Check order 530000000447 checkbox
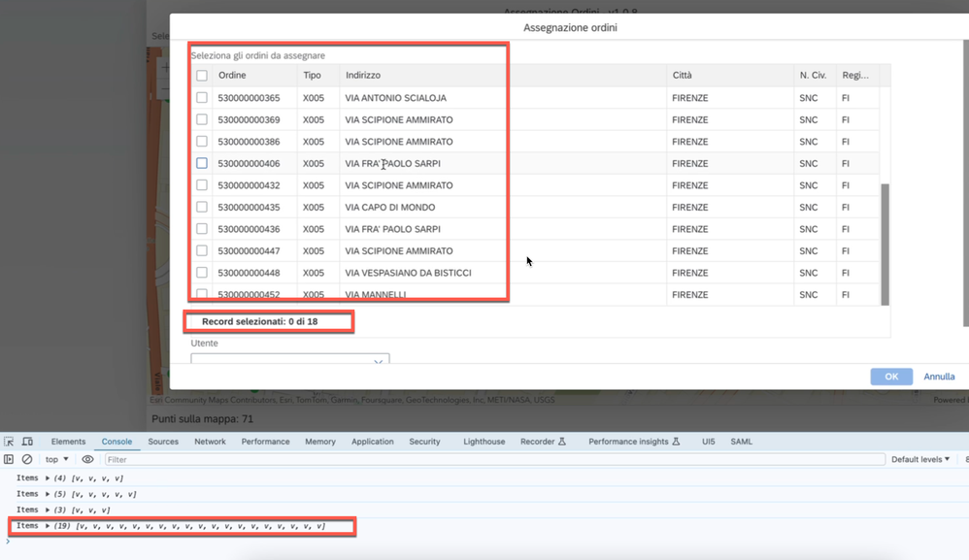The height and width of the screenshot is (560, 969). click(x=201, y=250)
